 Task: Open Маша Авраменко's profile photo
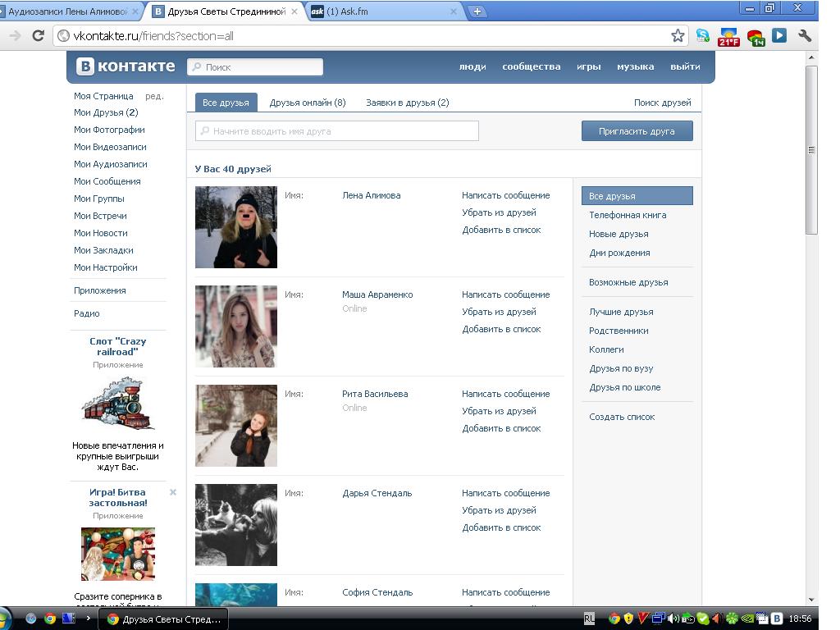pyautogui.click(x=236, y=326)
